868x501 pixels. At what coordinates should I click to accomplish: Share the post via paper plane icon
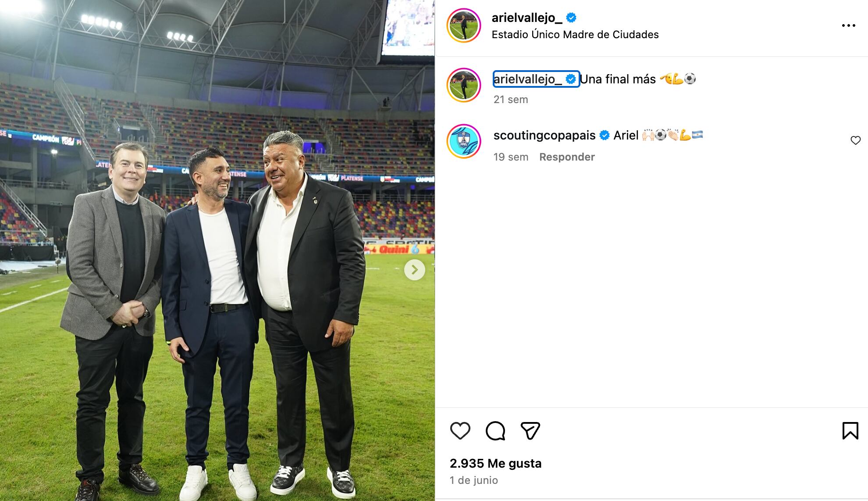coord(530,431)
